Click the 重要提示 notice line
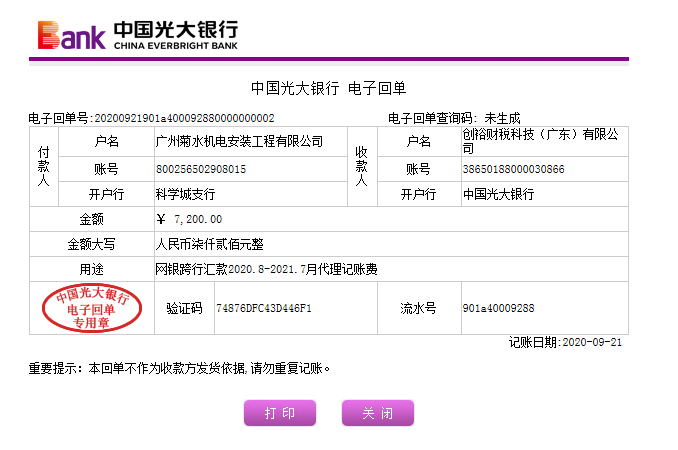 click(179, 368)
